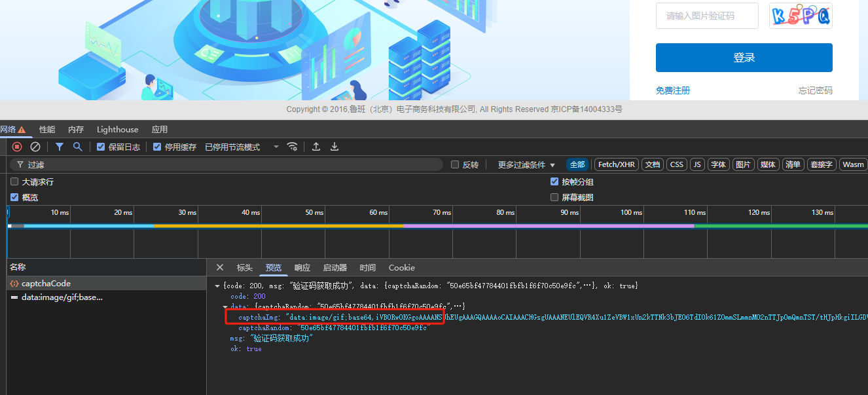Open network conditions wifi icon
This screenshot has width=868, height=395.
coord(293,147)
